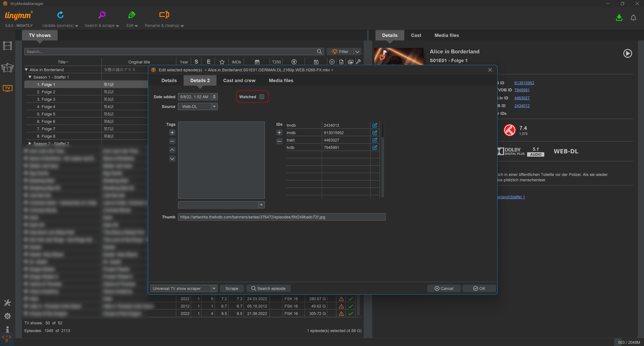Add a new tag with plus button
This screenshot has width=644, height=346.
point(172,132)
